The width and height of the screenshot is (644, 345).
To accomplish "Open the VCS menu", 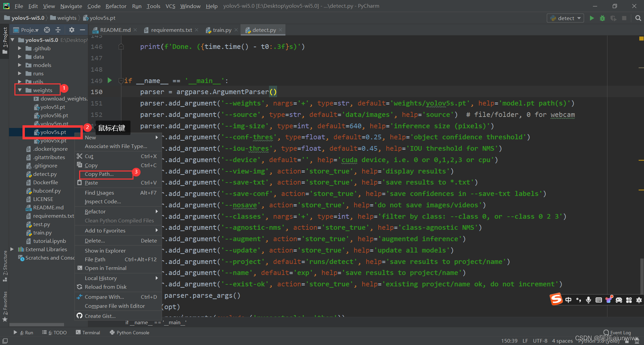I will click(170, 6).
